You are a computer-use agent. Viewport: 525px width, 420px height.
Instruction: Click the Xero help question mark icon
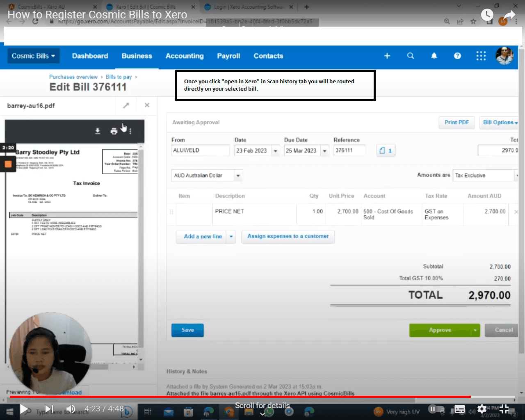coord(457,56)
